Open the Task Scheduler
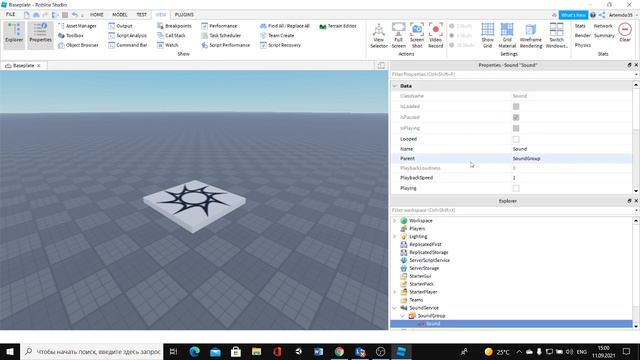The width and height of the screenshot is (640, 360). tap(221, 36)
